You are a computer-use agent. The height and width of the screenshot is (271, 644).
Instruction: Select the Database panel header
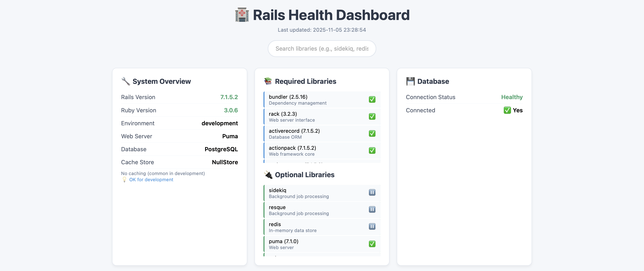point(433,81)
